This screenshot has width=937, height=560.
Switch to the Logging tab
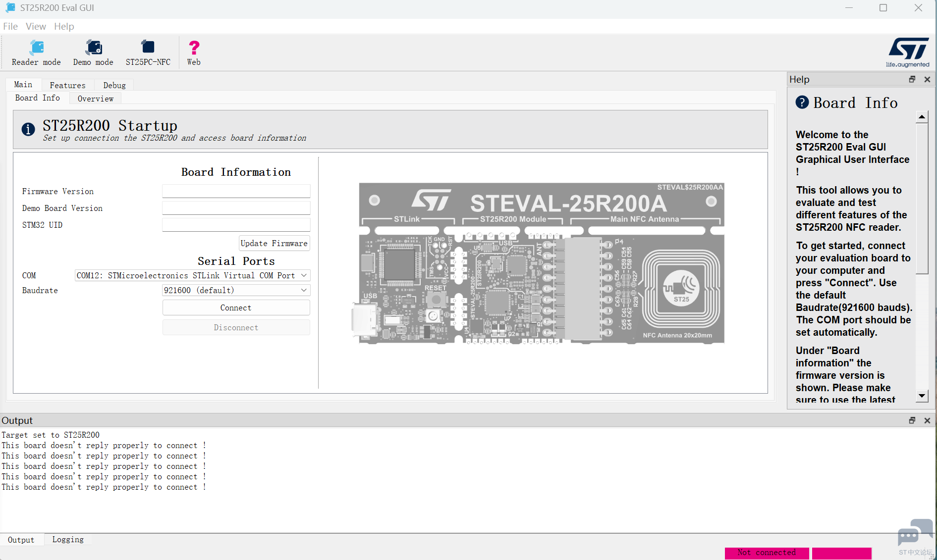68,539
